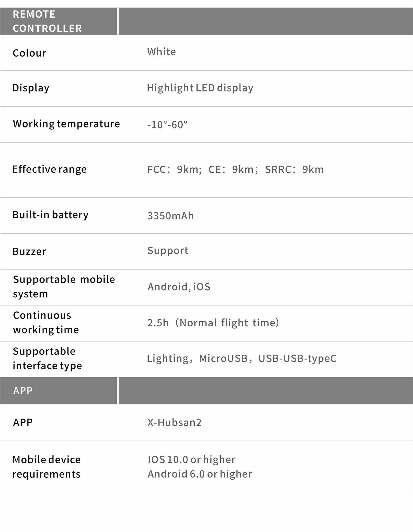Click the Buzzer row label
Image resolution: width=413 pixels, height=532 pixels.
29,251
